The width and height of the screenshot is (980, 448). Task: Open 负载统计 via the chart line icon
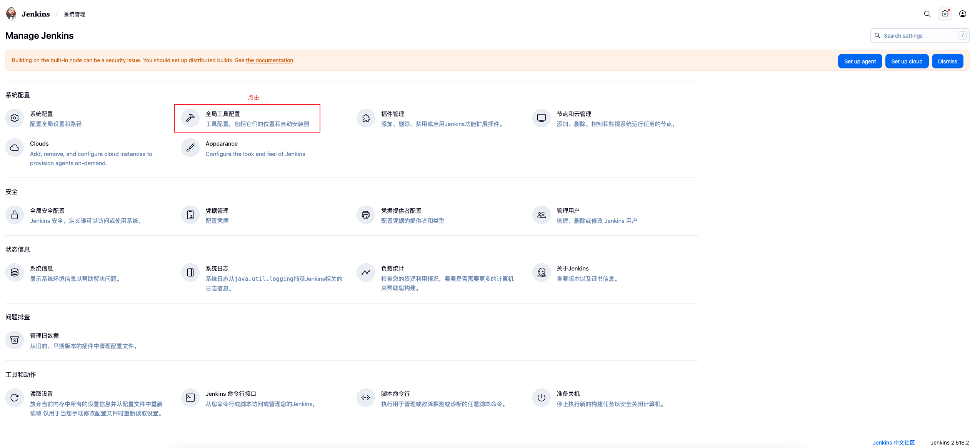click(366, 272)
